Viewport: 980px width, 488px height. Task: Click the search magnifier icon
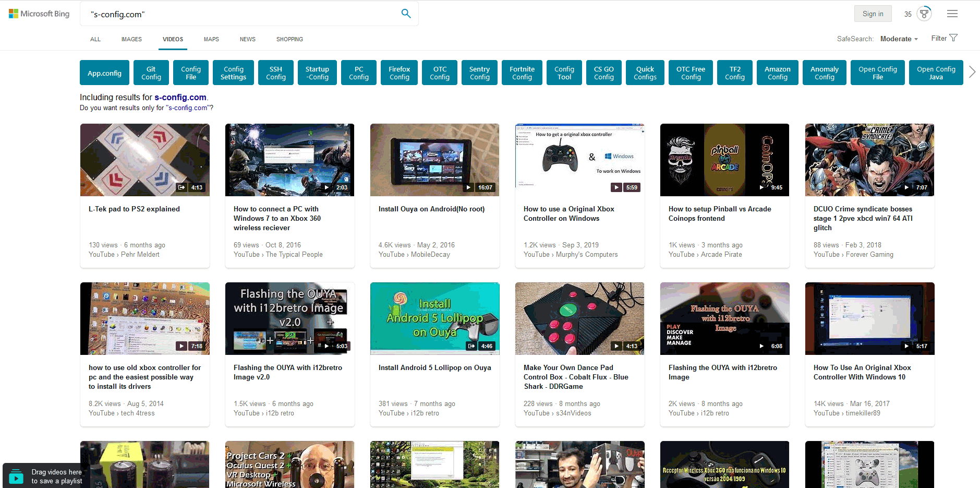406,14
